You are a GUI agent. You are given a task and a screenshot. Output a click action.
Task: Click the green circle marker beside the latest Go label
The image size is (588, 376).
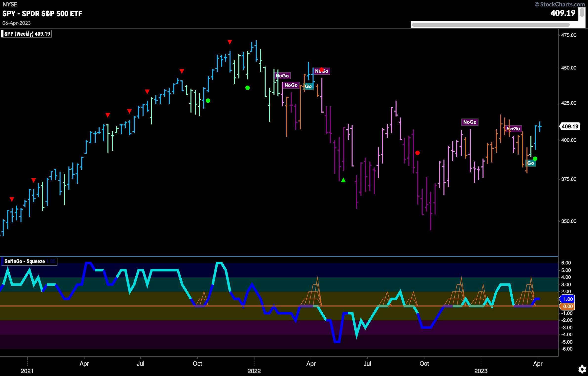[x=535, y=159]
